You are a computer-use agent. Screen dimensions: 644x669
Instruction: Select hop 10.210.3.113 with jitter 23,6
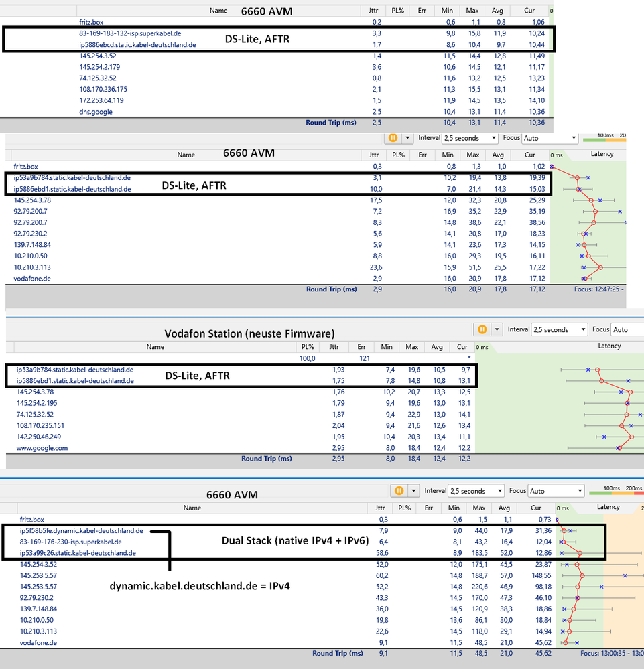[x=32, y=267]
